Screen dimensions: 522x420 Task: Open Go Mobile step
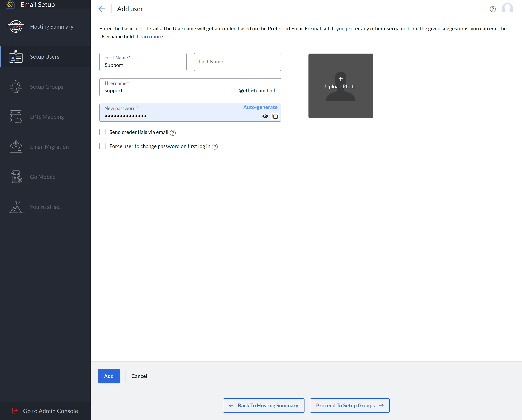(45, 177)
